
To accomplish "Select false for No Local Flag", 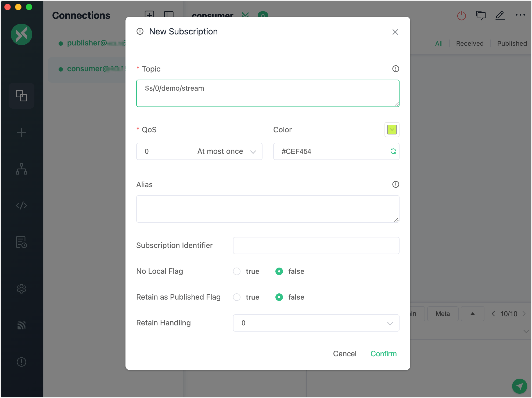I will (x=279, y=271).
